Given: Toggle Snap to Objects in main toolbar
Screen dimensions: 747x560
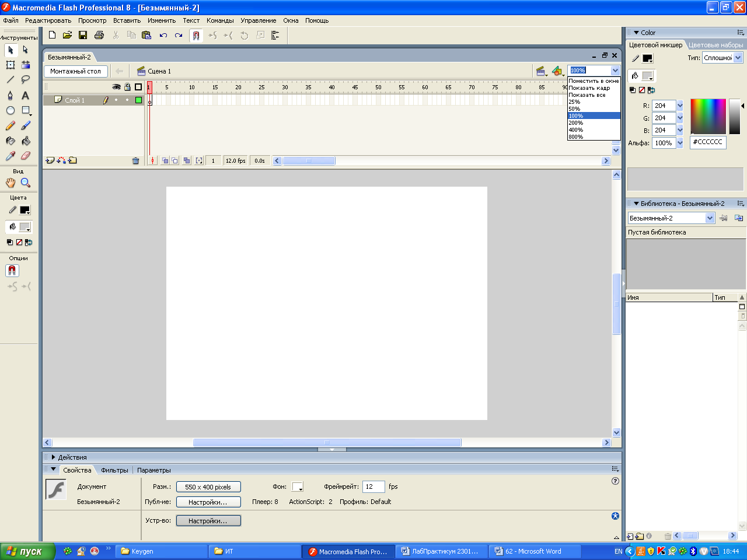Looking at the screenshot, I should pos(196,35).
